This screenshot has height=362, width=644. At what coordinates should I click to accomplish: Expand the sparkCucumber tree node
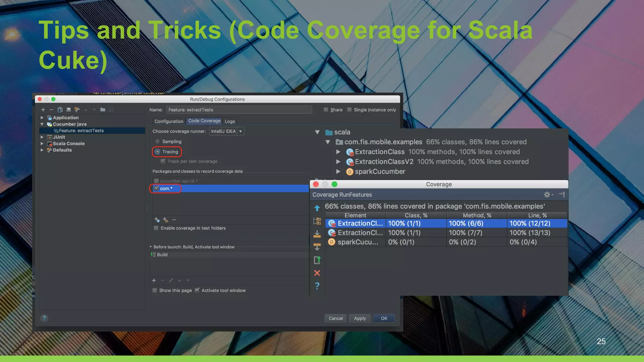point(338,172)
